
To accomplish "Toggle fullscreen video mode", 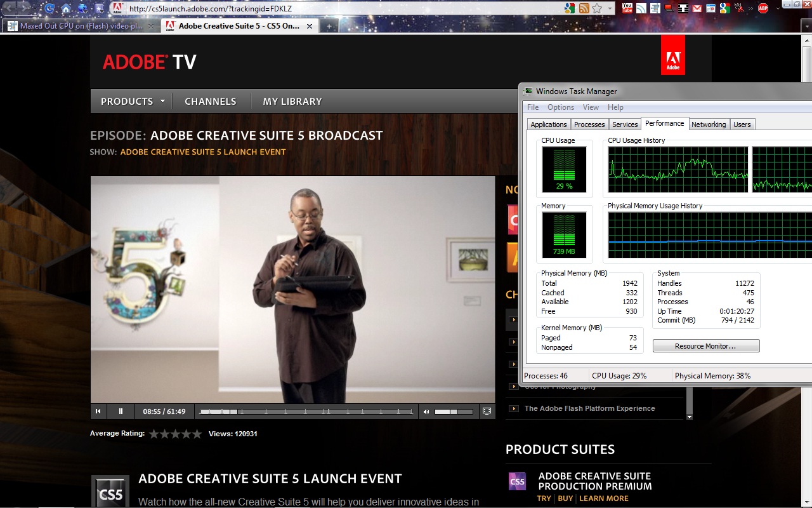I will click(x=487, y=411).
